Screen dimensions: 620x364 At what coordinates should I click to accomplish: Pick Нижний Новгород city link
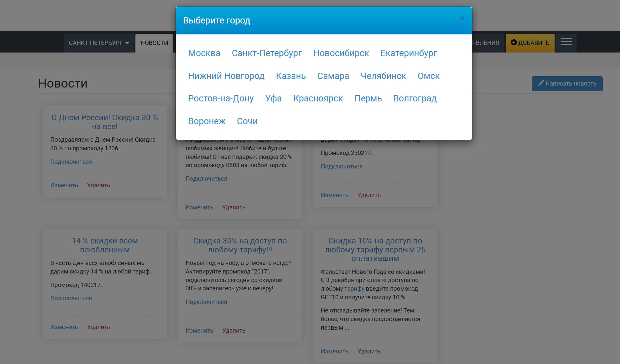226,76
